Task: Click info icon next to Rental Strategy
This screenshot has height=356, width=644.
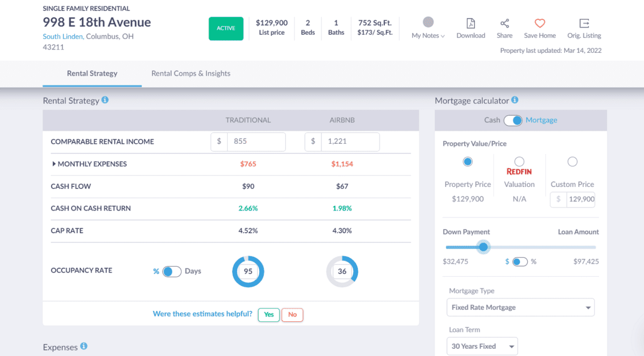Action: [105, 100]
